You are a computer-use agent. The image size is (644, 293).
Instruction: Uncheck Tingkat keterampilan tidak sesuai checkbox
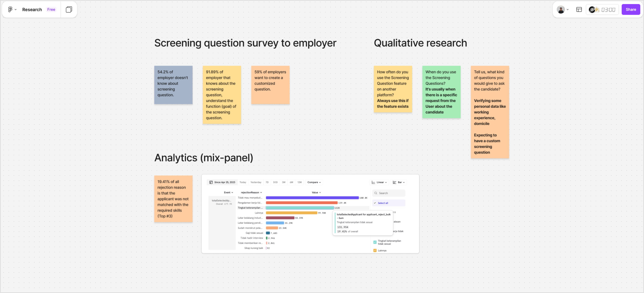375,242
